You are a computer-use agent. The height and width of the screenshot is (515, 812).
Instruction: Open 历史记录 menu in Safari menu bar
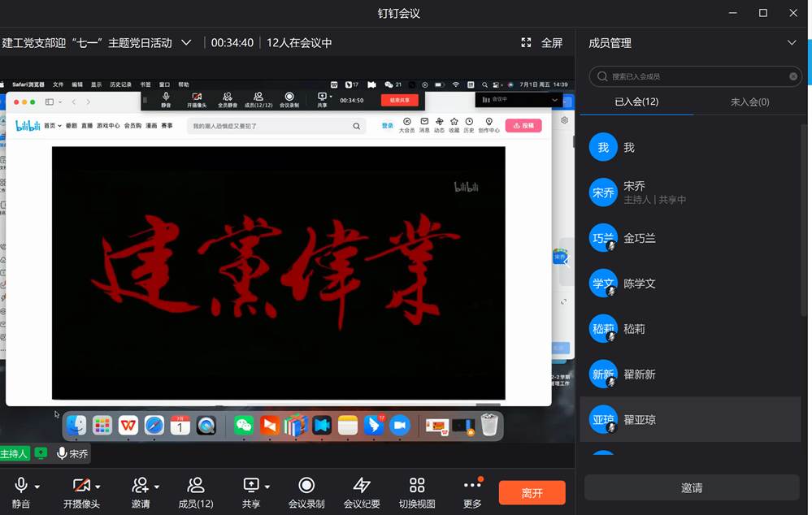(x=120, y=84)
